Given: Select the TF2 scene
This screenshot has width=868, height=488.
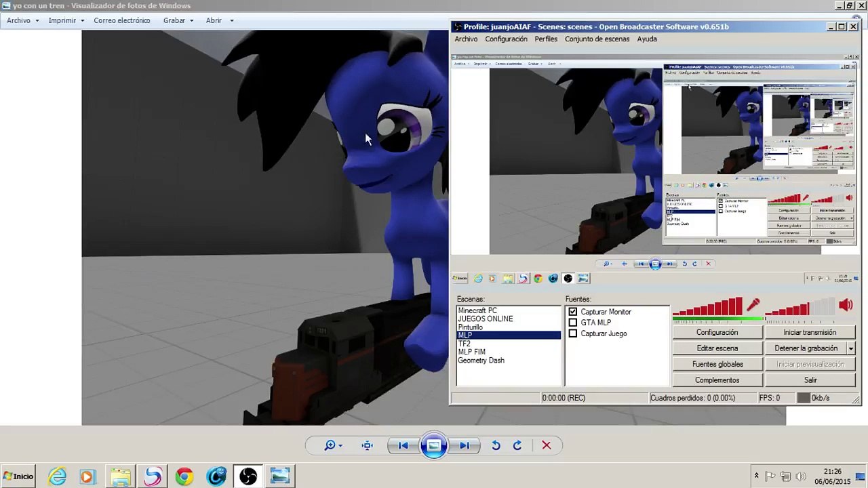Looking at the screenshot, I should (509, 344).
